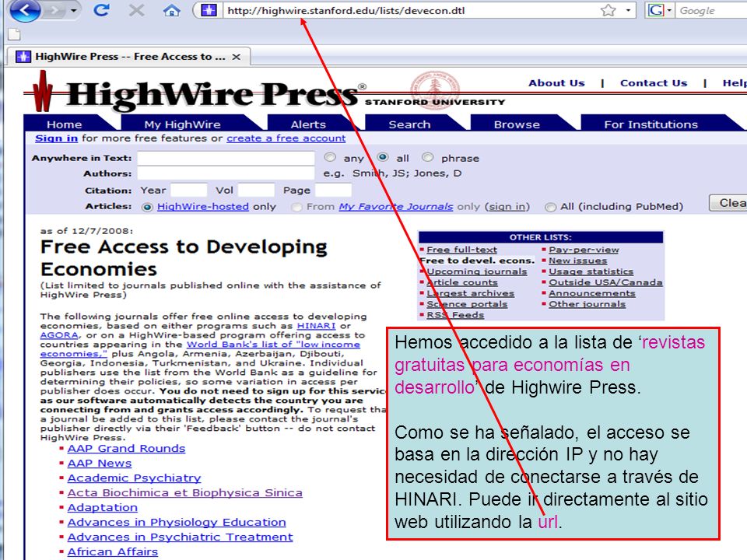The image size is (747, 560).
Task: Follow the AGORA link in the description
Action: click(59, 334)
